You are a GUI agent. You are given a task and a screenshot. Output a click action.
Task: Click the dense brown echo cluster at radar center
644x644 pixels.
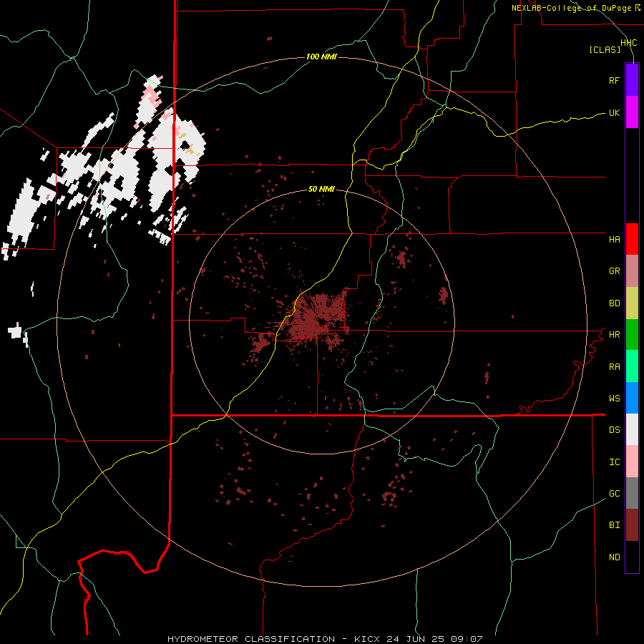(x=318, y=320)
